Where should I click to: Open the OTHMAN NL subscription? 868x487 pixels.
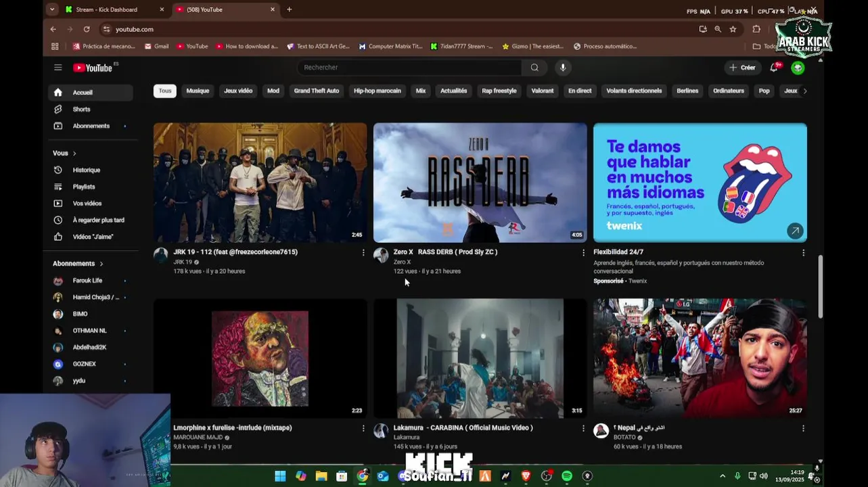click(90, 331)
